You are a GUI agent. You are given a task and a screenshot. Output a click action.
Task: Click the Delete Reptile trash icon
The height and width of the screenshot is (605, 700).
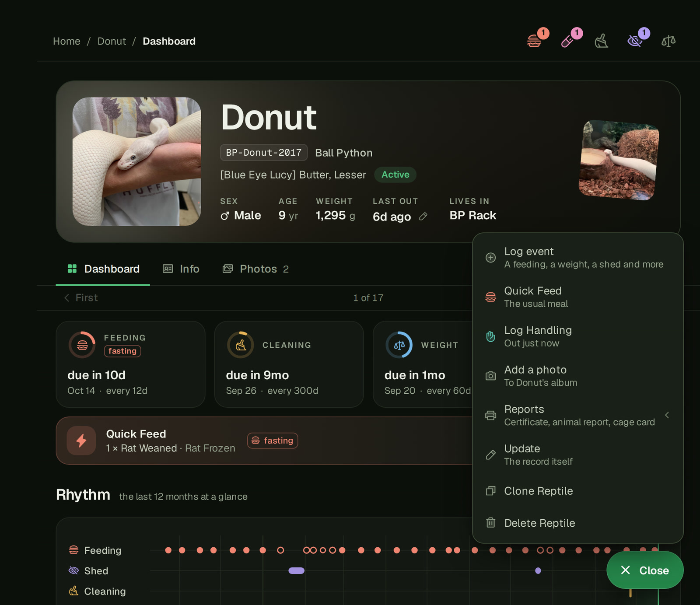491,523
